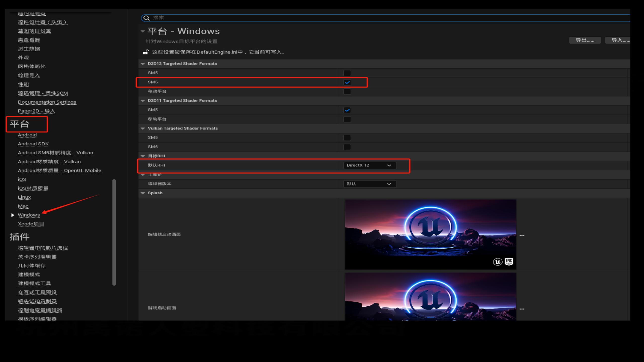Uncheck SM5 under D3D11 Targeted Shader Formats

point(347,110)
